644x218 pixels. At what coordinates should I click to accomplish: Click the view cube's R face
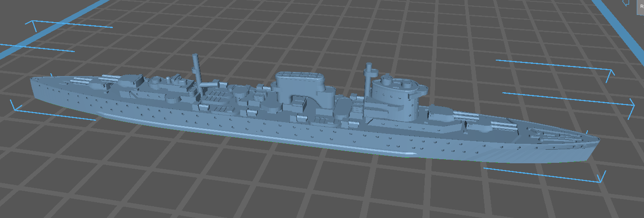[x=641, y=6]
